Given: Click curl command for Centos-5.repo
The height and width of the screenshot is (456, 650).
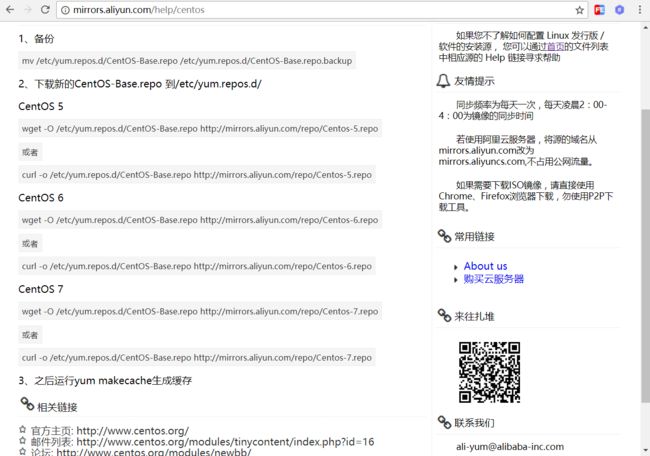Looking at the screenshot, I should pos(197,175).
